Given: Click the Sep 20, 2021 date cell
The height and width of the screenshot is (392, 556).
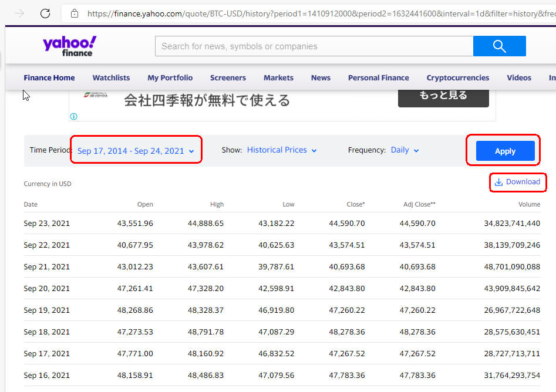Looking at the screenshot, I should click(46, 289).
